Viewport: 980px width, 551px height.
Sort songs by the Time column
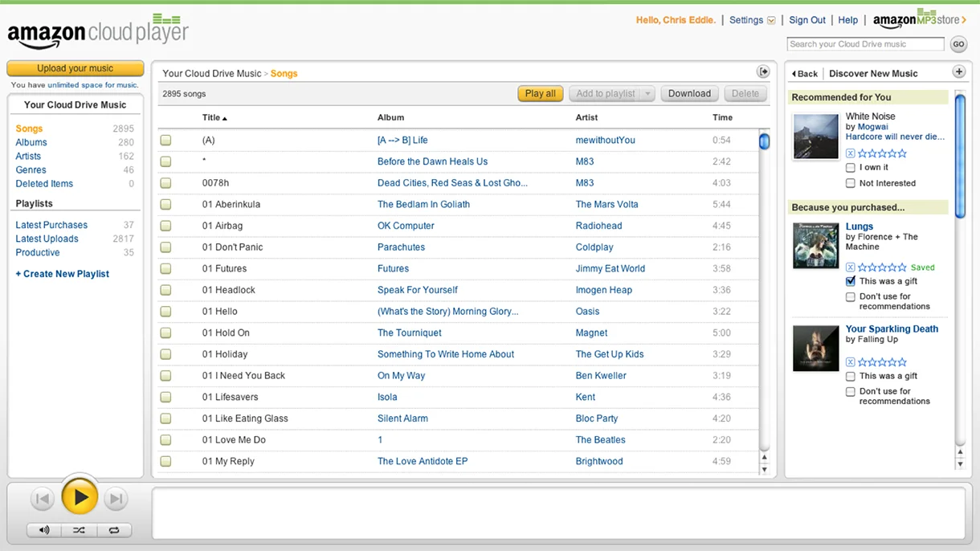pyautogui.click(x=722, y=117)
